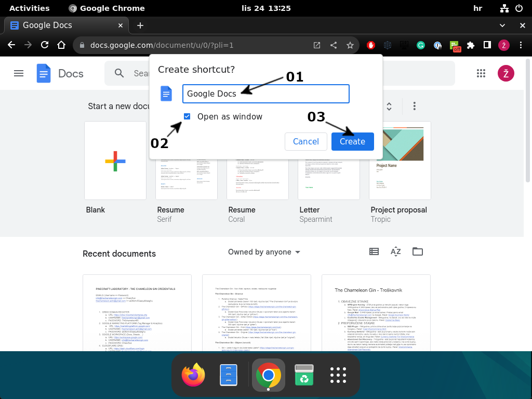This screenshot has height=399, width=532.
Task: Change the hr keyboard layout indicator
Action: 478,8
